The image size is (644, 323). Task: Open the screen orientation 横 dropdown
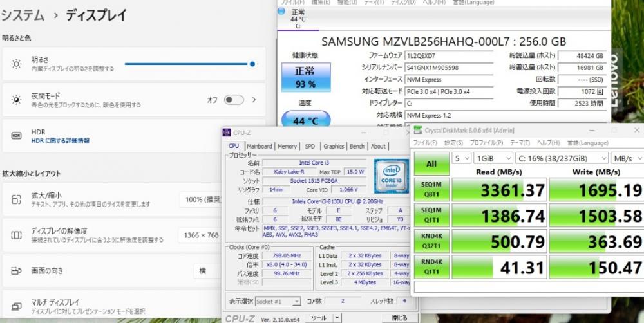tap(209, 271)
